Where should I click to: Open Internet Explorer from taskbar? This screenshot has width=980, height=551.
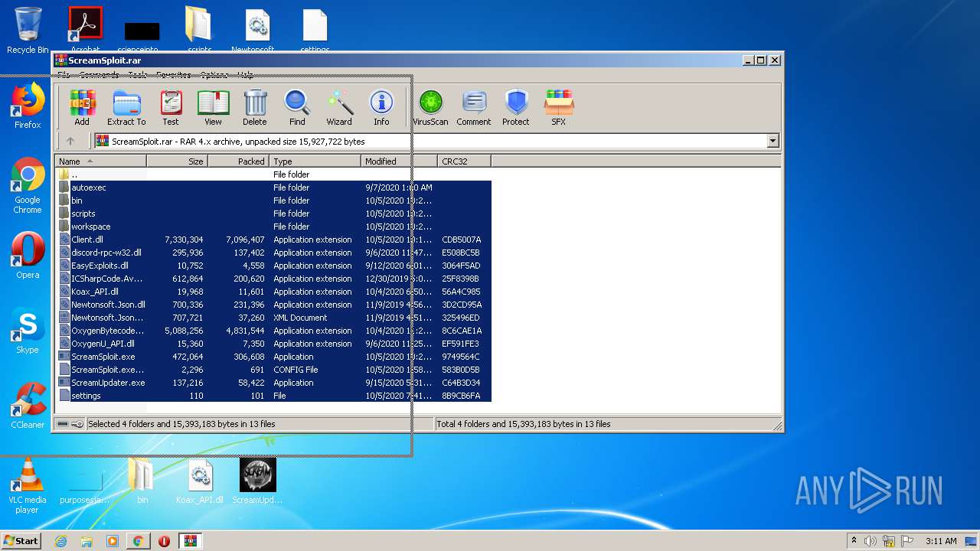pos(61,541)
